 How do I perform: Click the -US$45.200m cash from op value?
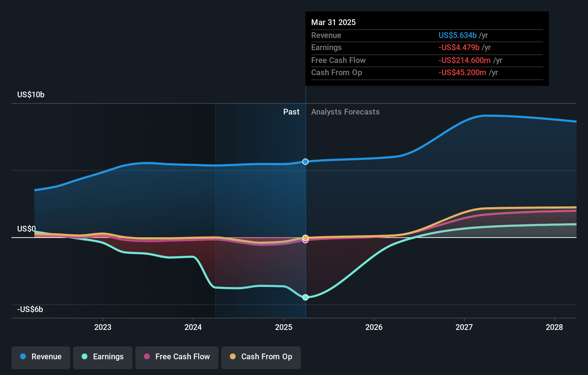click(x=462, y=72)
